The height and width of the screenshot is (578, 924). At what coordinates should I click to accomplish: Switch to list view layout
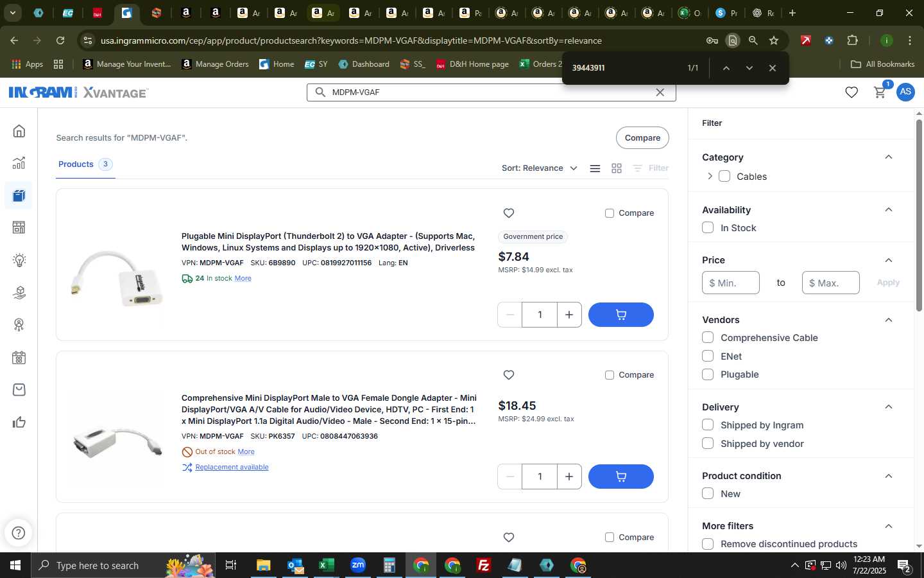(595, 168)
